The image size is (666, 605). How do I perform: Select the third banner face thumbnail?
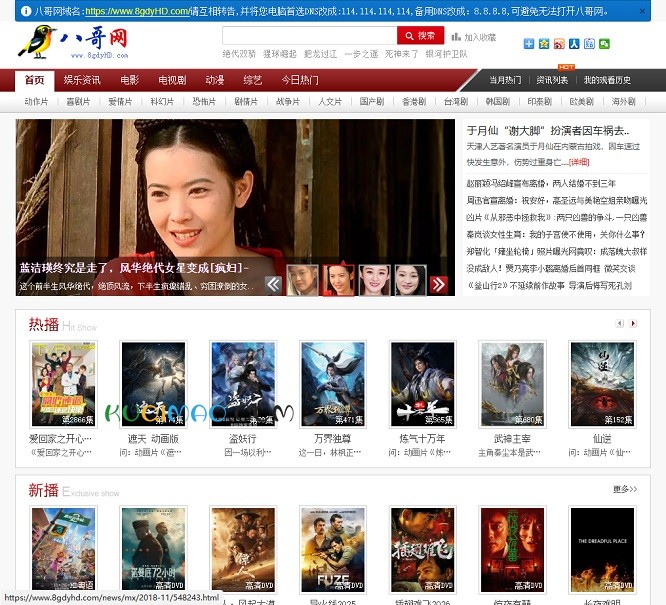tap(375, 280)
